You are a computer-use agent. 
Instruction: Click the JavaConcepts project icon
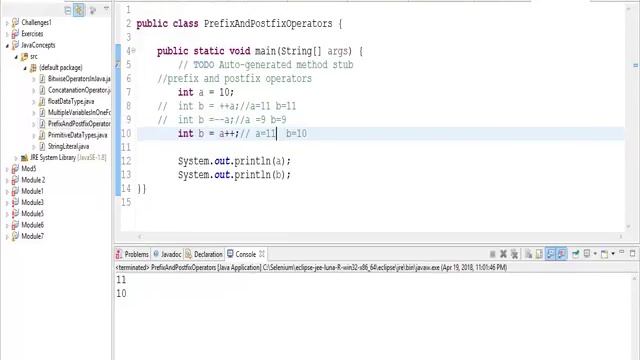(x=15, y=45)
